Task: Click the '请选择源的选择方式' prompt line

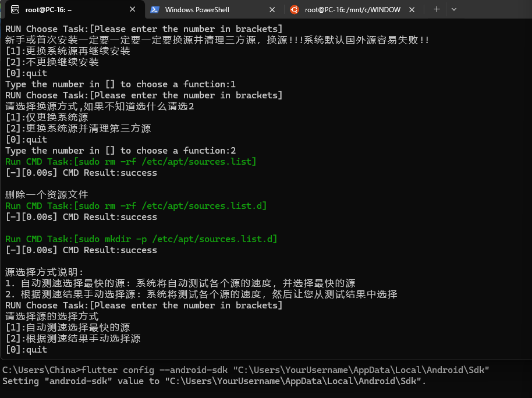Action: (52, 316)
